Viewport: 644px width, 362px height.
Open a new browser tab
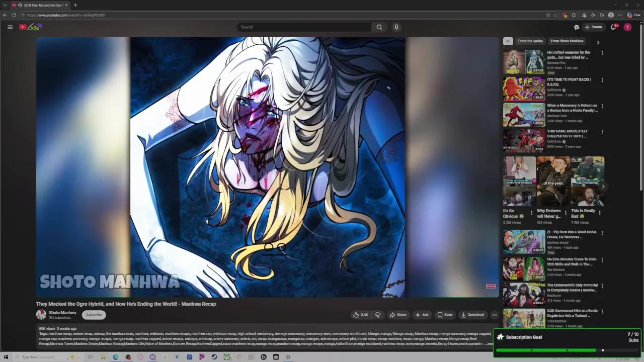click(75, 5)
